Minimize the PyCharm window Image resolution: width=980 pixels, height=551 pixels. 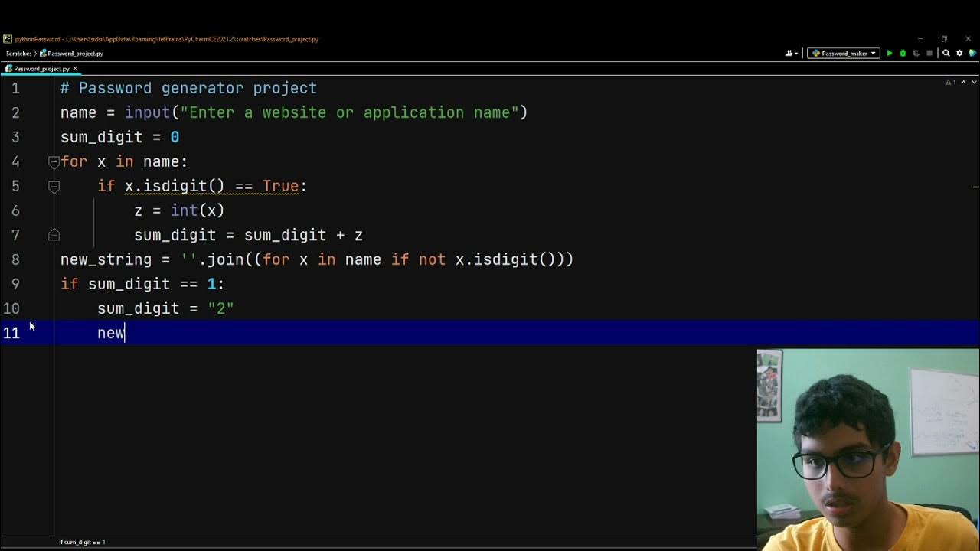click(920, 38)
